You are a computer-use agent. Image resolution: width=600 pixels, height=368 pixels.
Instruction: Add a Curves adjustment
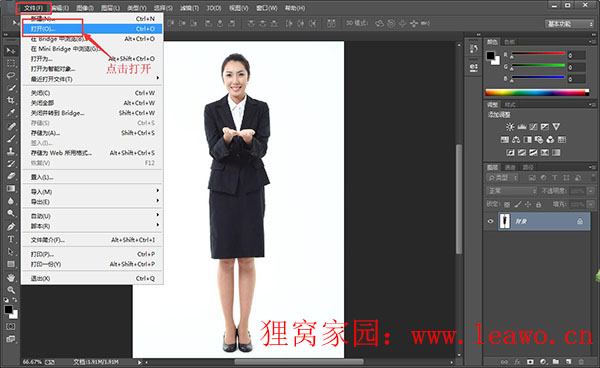tap(533, 127)
